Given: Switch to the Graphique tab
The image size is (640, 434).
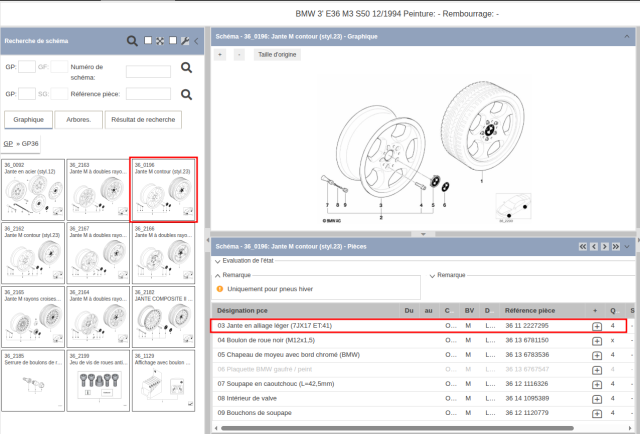Looking at the screenshot, I should 29,120.
